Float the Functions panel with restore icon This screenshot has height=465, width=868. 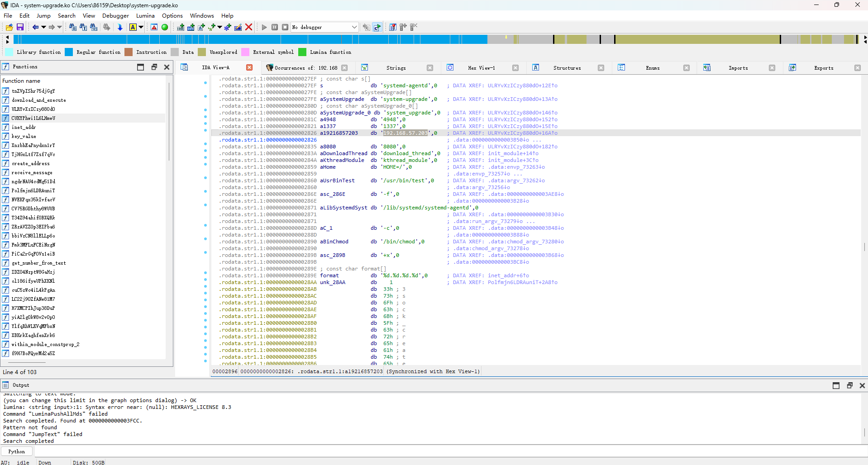coord(154,67)
